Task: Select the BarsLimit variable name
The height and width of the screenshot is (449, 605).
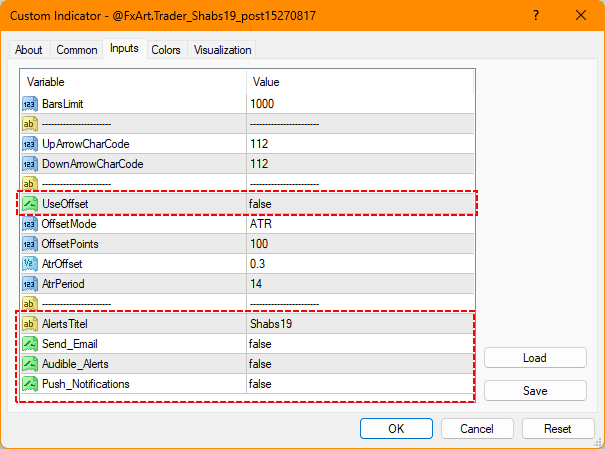Action: click(63, 104)
